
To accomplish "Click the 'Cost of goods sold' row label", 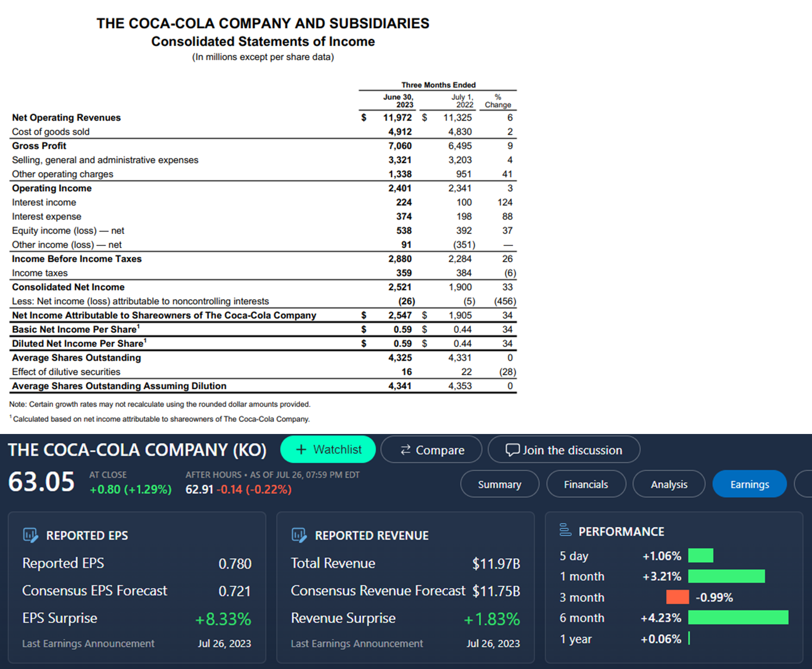I will 51,132.
